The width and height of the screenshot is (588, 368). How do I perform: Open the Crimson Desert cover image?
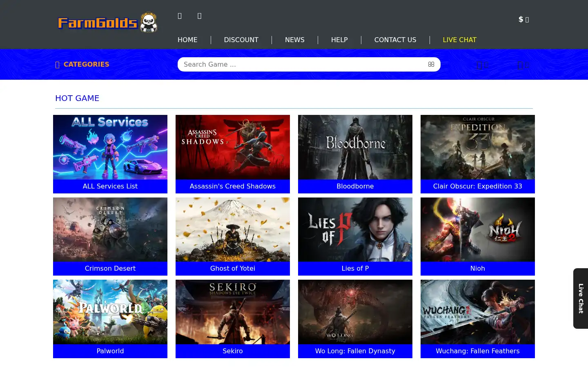click(110, 229)
